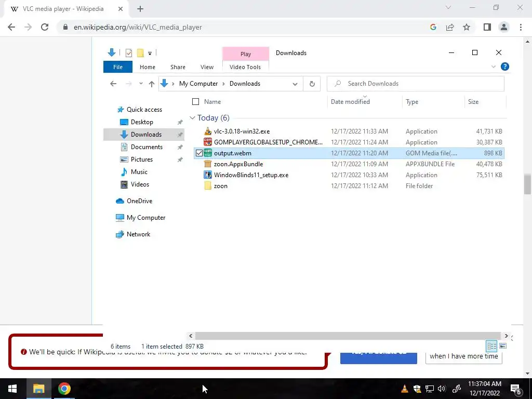Viewport: 532px width, 399px height.
Task: Open OneDrive in the navigation pane
Action: (139, 201)
